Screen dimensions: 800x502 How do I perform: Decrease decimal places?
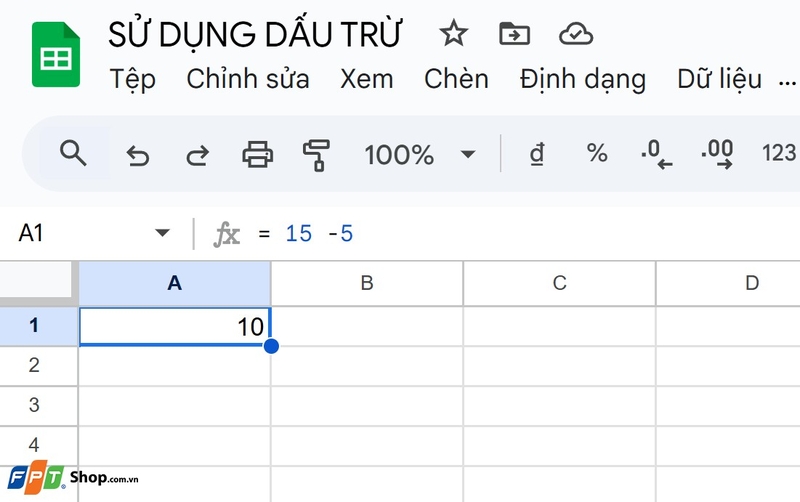coord(656,155)
